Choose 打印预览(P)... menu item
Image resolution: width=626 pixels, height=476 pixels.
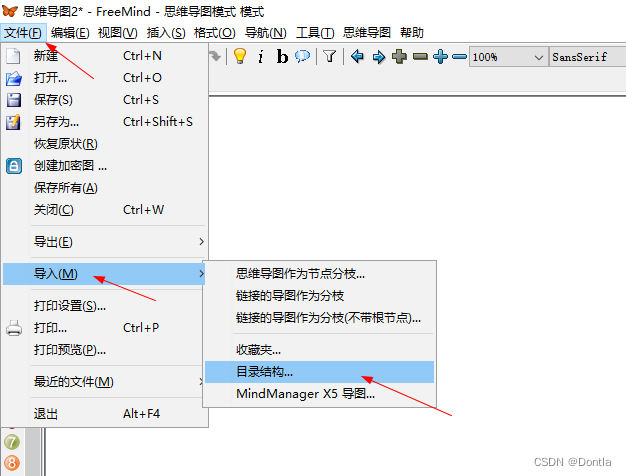point(104,350)
